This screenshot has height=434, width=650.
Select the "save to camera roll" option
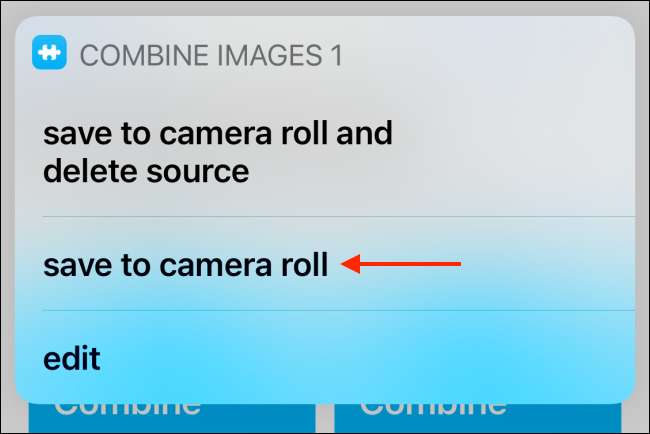186,265
